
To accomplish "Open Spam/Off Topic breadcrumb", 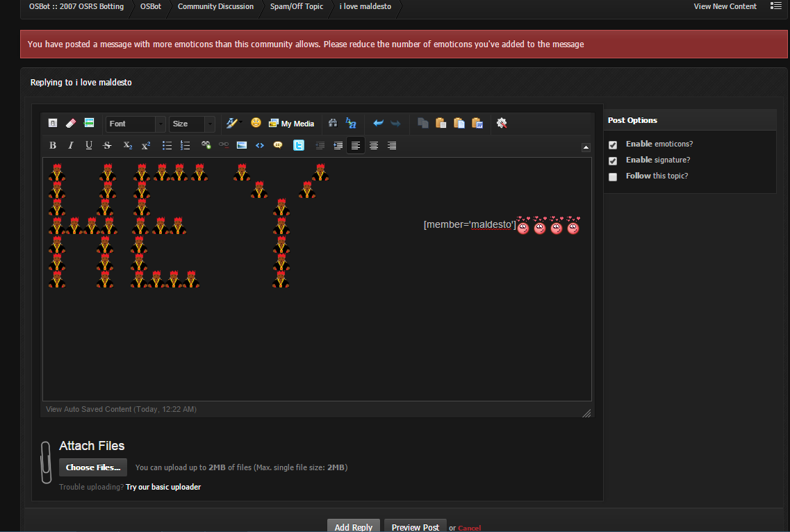I will pyautogui.click(x=297, y=6).
